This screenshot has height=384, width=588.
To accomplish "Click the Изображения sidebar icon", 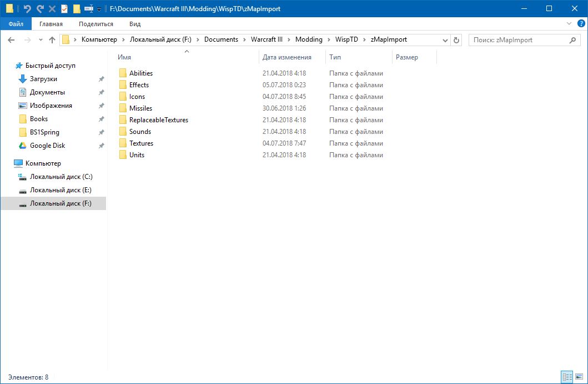I will coord(23,106).
